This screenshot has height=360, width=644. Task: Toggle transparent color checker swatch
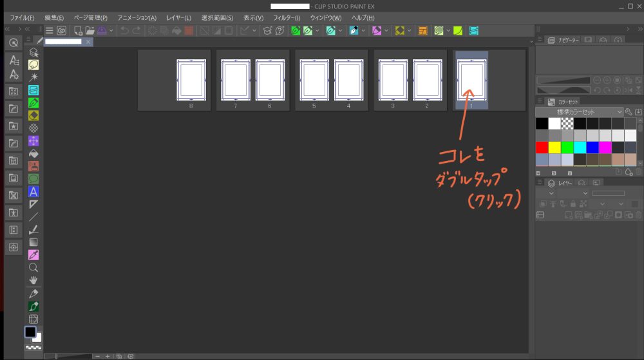click(33, 348)
